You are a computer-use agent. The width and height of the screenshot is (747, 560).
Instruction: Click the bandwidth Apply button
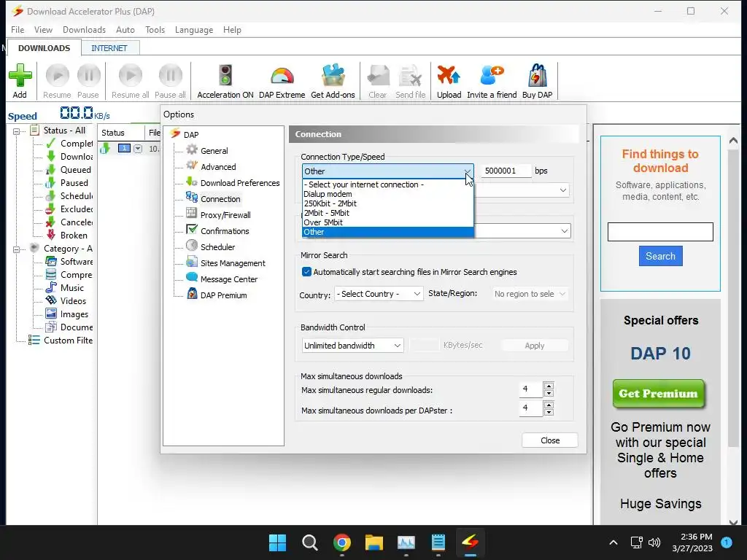point(535,346)
